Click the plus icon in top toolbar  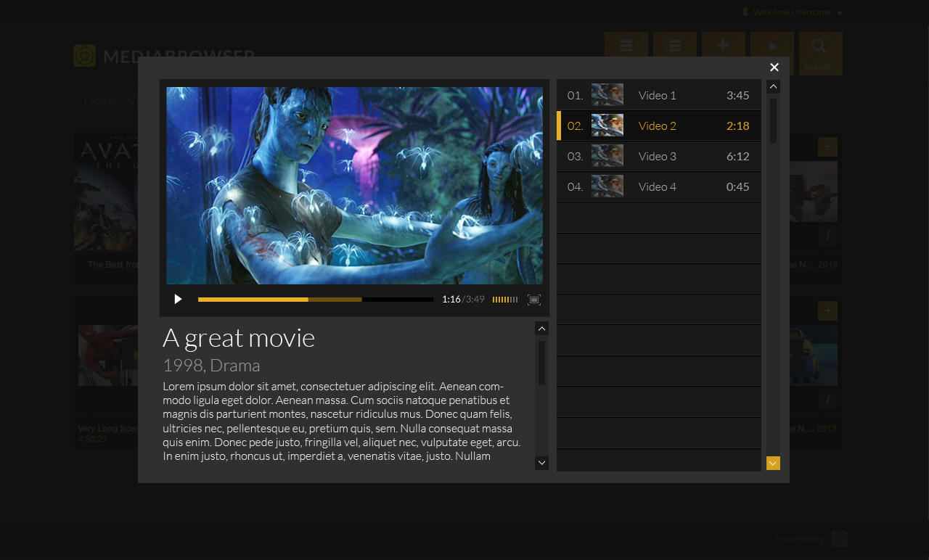click(x=723, y=45)
